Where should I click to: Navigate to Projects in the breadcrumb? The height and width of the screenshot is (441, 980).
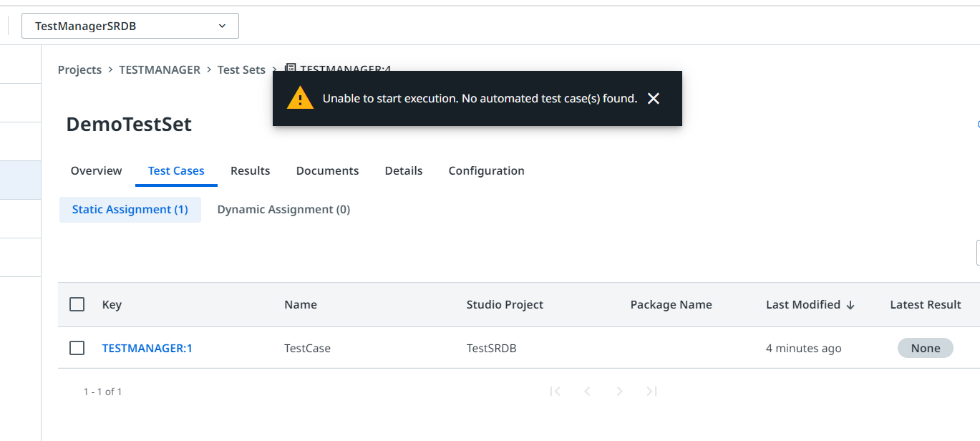(79, 70)
